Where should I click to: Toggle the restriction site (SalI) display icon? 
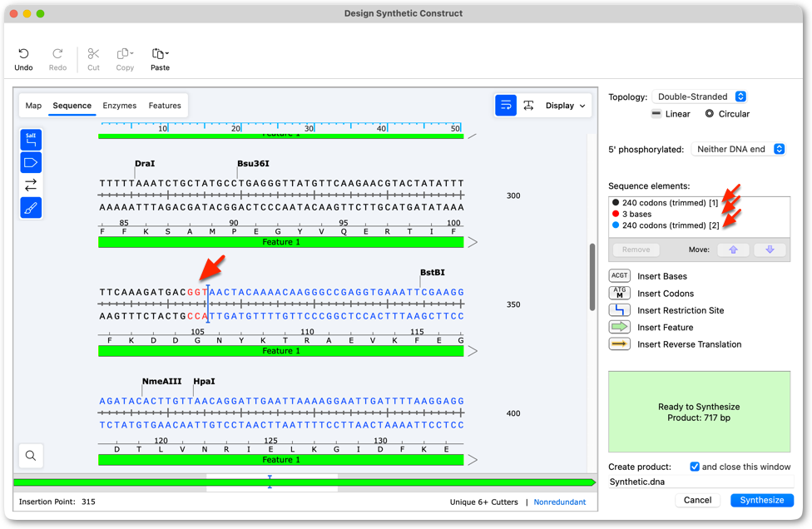31,140
